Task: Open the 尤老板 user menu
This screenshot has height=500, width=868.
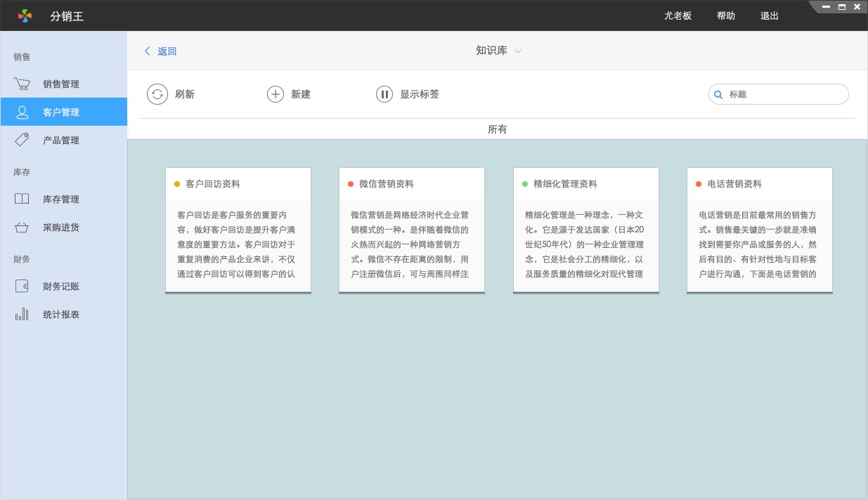Action: click(x=678, y=15)
